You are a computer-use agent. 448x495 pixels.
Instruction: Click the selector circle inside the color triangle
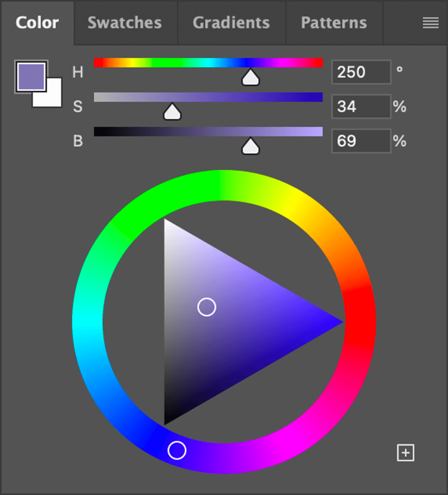(x=207, y=307)
